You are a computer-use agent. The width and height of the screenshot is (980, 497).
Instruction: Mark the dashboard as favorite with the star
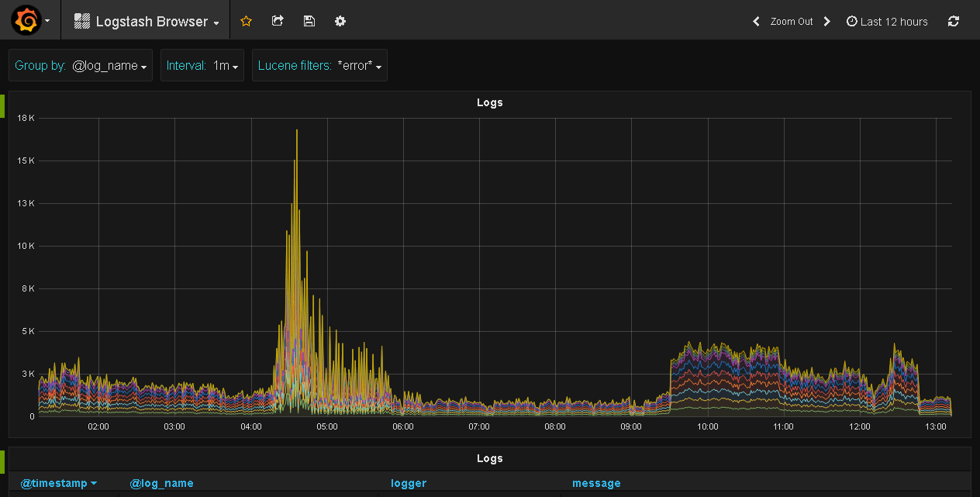pyautogui.click(x=246, y=21)
